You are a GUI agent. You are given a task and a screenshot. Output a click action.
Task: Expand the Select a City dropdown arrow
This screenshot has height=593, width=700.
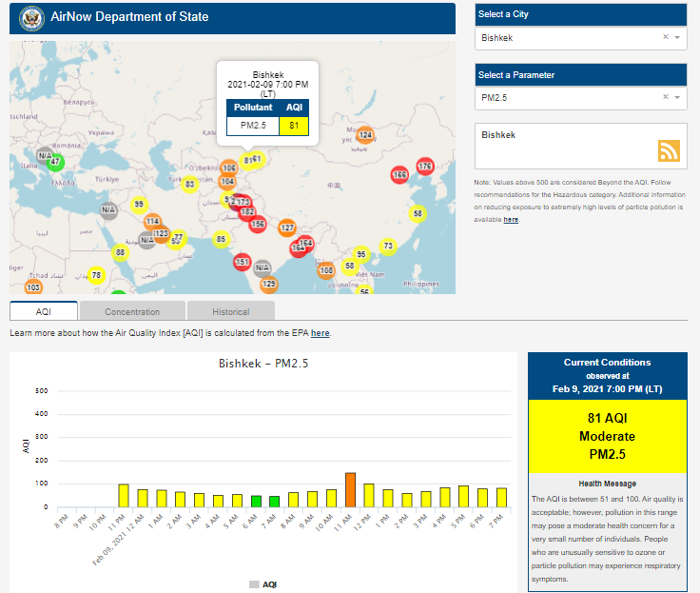tap(677, 38)
